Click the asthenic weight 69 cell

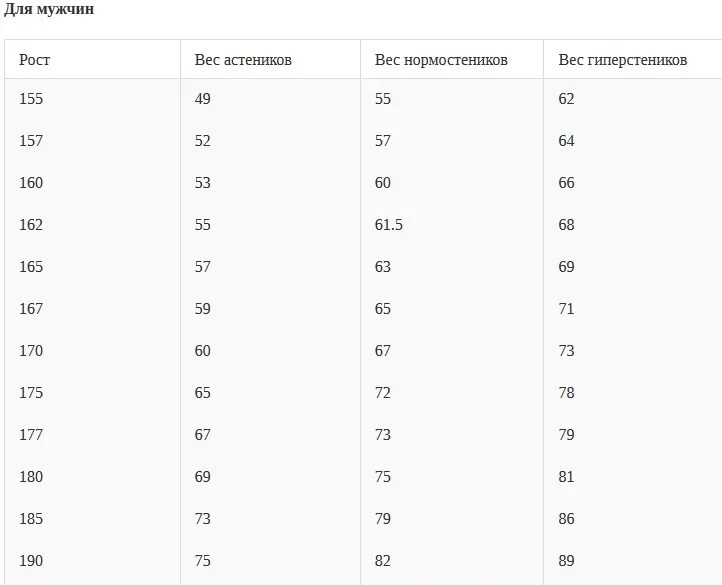[x=203, y=476]
